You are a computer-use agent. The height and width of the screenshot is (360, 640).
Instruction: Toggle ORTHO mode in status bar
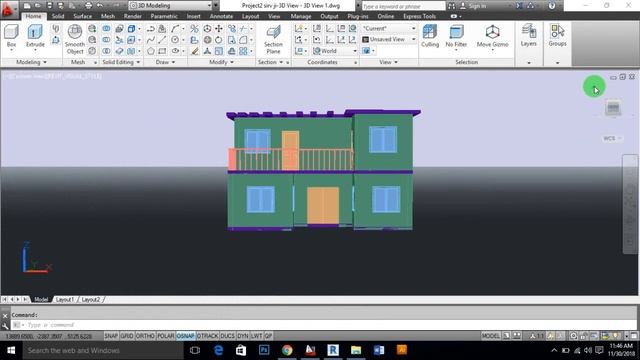pos(145,336)
